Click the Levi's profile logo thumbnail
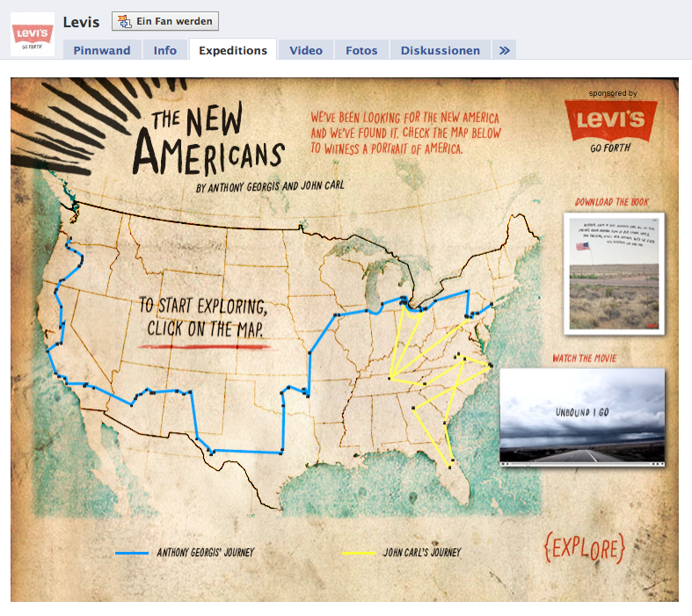This screenshot has width=692, height=616. pos(33,36)
